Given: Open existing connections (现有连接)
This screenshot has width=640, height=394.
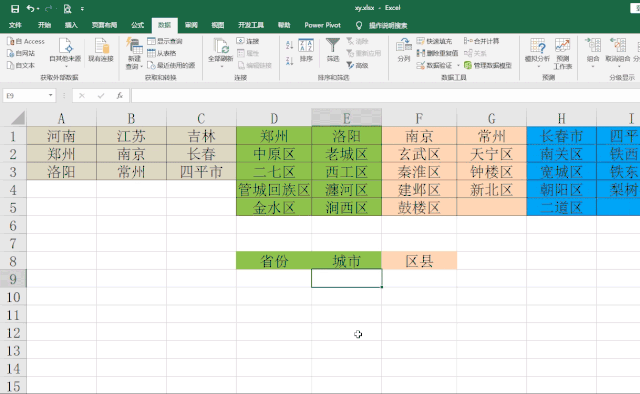Looking at the screenshot, I should (101, 50).
